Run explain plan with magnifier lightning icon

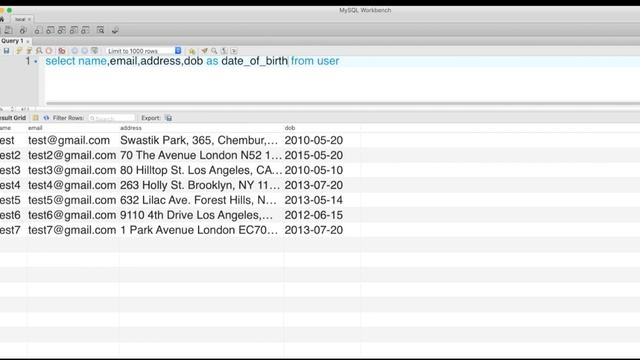pyautogui.click(x=39, y=51)
